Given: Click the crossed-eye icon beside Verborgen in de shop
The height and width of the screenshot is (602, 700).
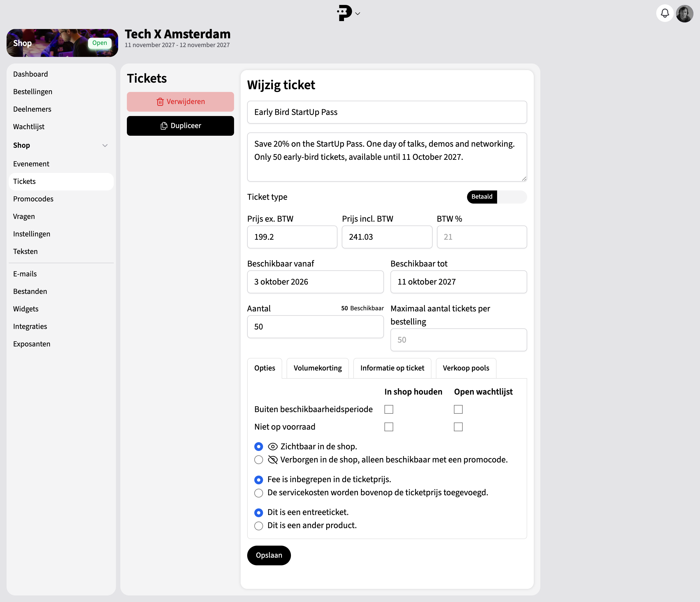Looking at the screenshot, I should (x=273, y=460).
